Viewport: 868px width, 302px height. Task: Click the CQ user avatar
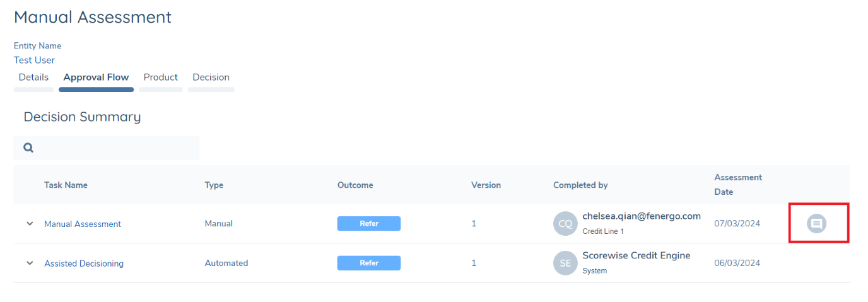tap(565, 224)
